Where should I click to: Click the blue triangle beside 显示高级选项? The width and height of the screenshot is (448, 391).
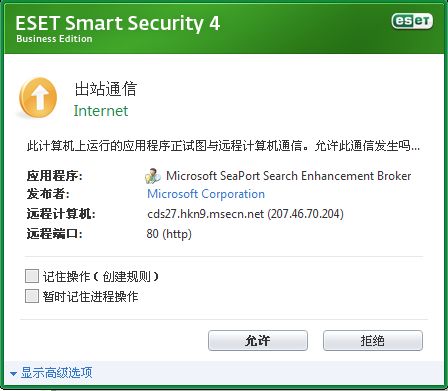click(x=13, y=374)
